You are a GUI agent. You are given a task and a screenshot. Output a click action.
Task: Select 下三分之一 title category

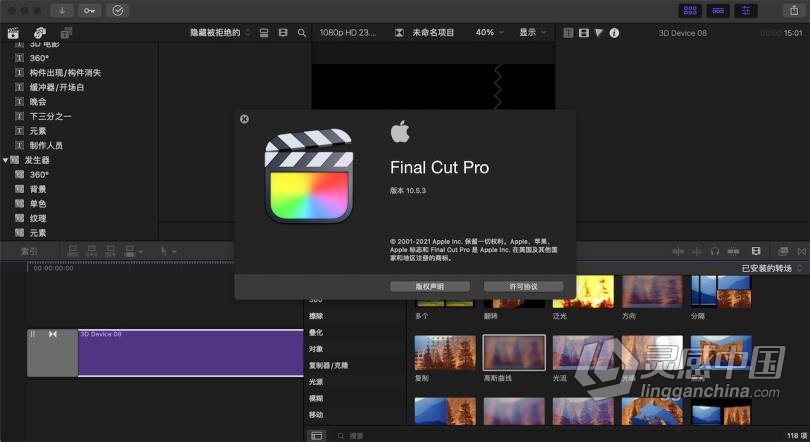(50, 116)
